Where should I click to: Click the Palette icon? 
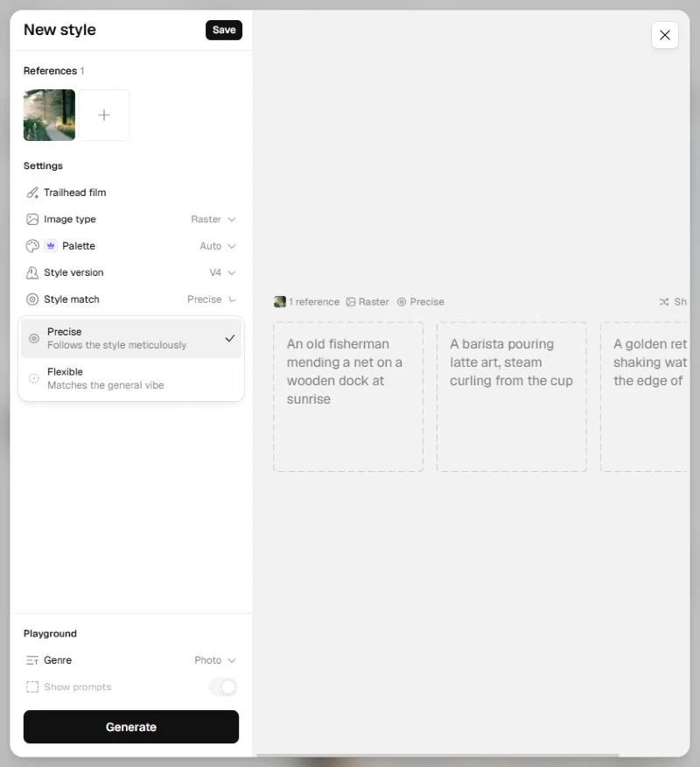(32, 246)
